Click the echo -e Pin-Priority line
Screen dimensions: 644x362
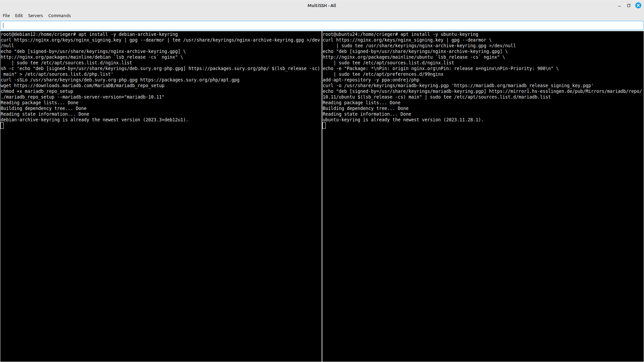pyautogui.click(x=441, y=68)
